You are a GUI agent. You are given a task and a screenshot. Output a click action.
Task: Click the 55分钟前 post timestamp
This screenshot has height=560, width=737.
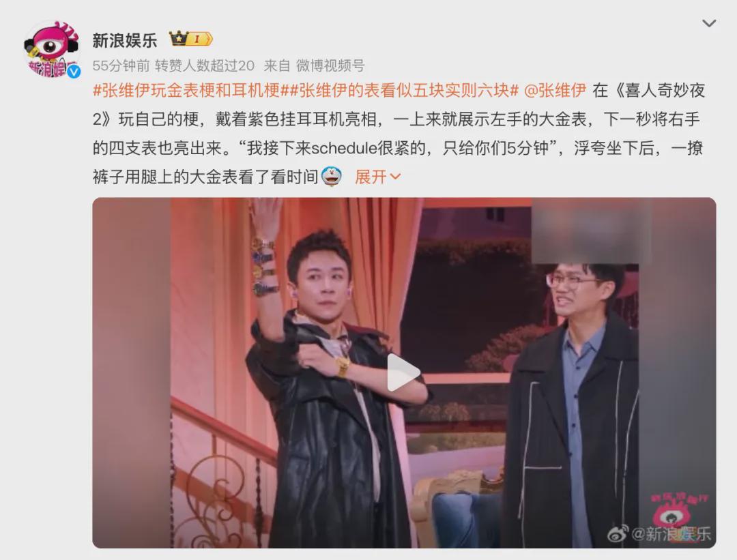click(121, 65)
